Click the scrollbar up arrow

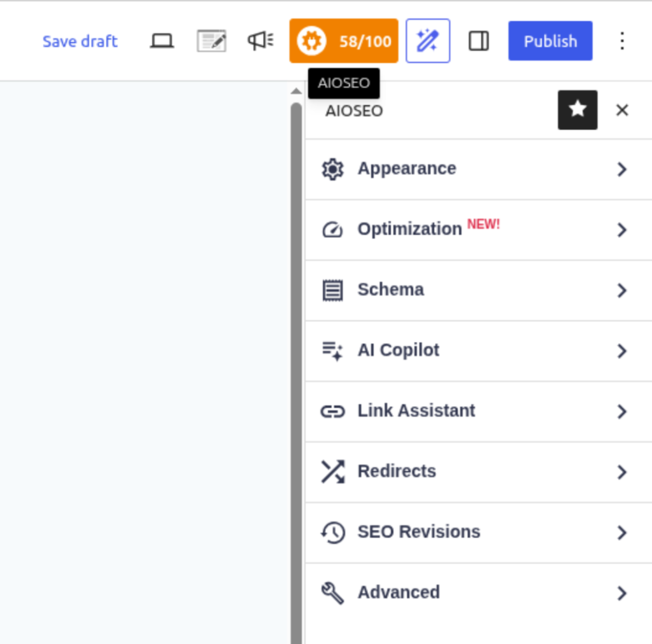pos(296,91)
